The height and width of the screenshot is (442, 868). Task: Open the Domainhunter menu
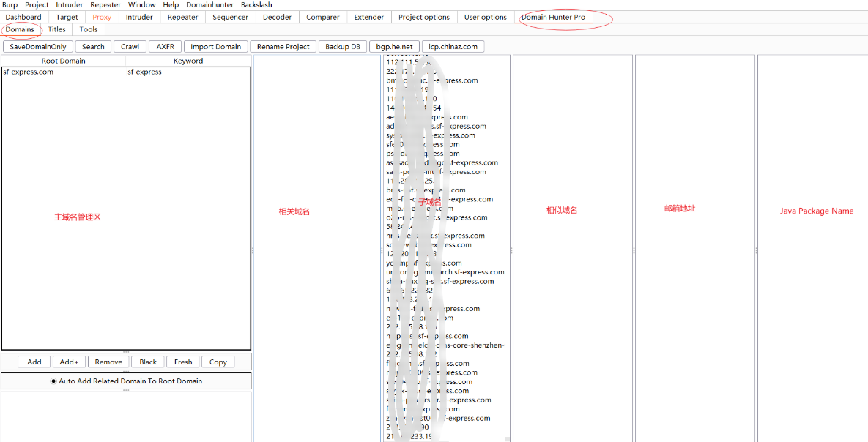coord(209,4)
